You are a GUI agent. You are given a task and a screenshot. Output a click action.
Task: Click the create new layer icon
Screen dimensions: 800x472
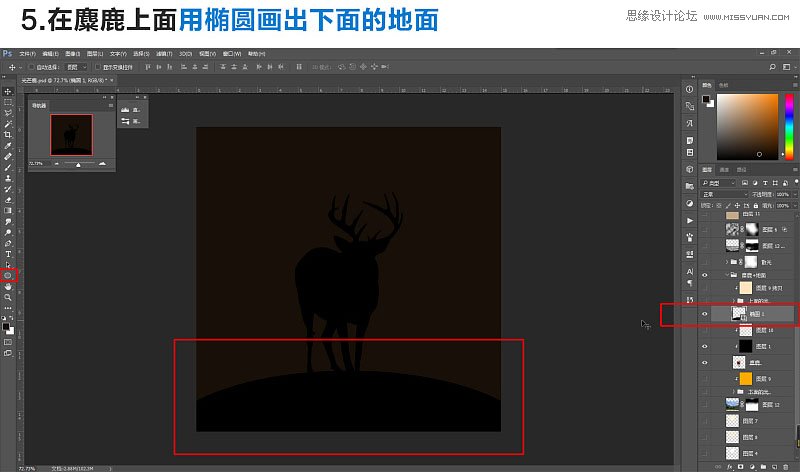(774, 467)
